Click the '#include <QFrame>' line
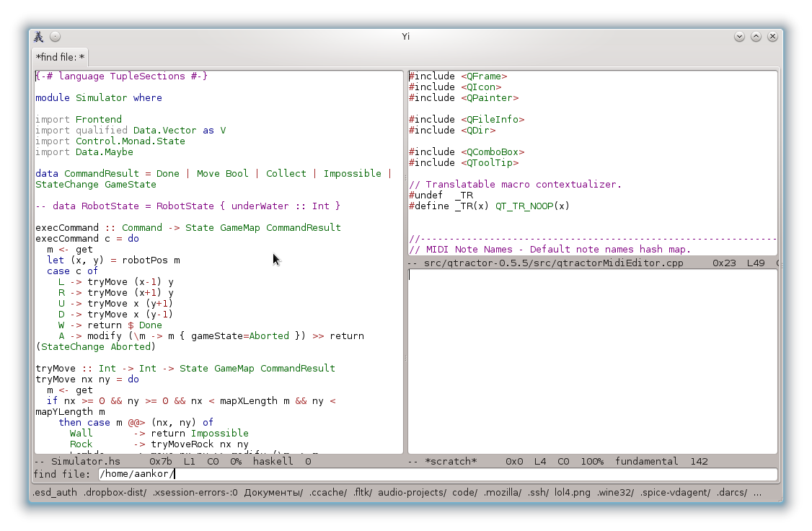 pyautogui.click(x=458, y=76)
